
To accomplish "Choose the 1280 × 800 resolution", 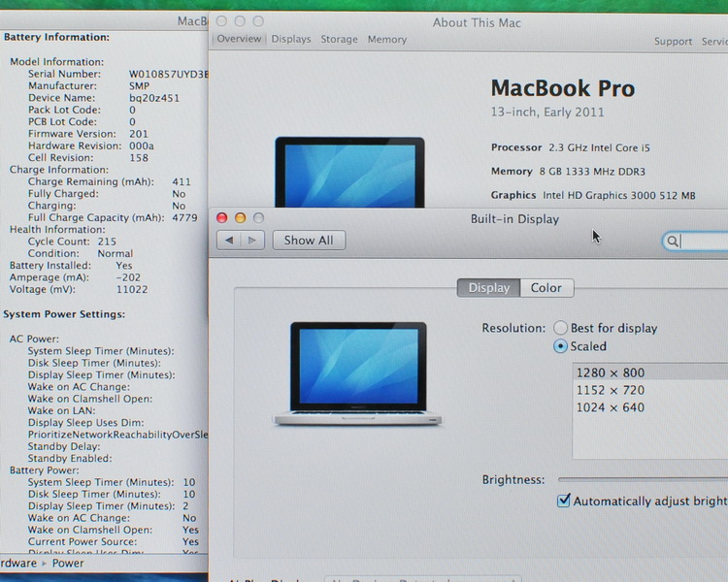I will [x=650, y=372].
